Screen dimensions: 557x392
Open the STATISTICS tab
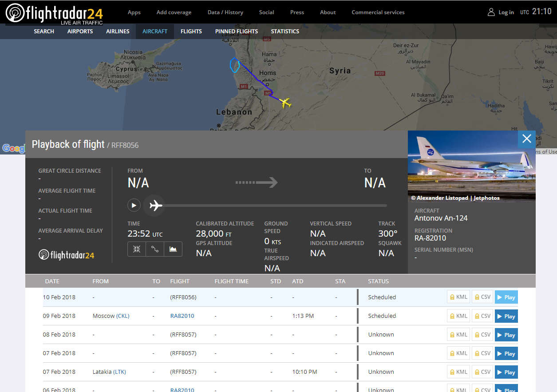[x=285, y=32]
